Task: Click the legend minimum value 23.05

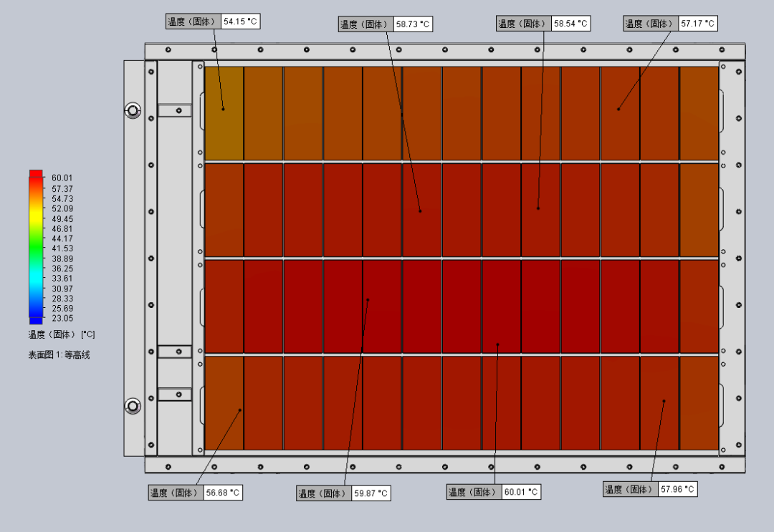Action: point(61,318)
